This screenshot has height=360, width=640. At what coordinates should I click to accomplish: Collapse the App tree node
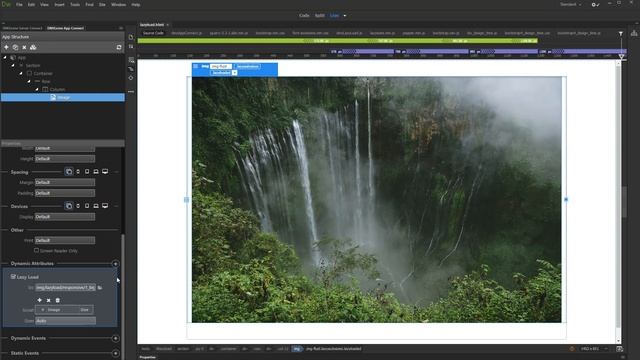point(5,58)
